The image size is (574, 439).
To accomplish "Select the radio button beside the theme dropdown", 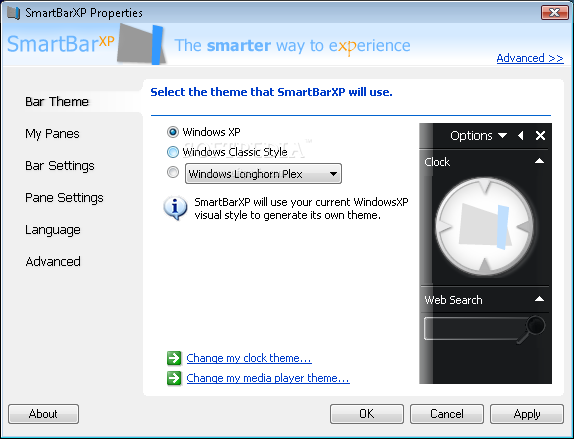I will point(173,172).
